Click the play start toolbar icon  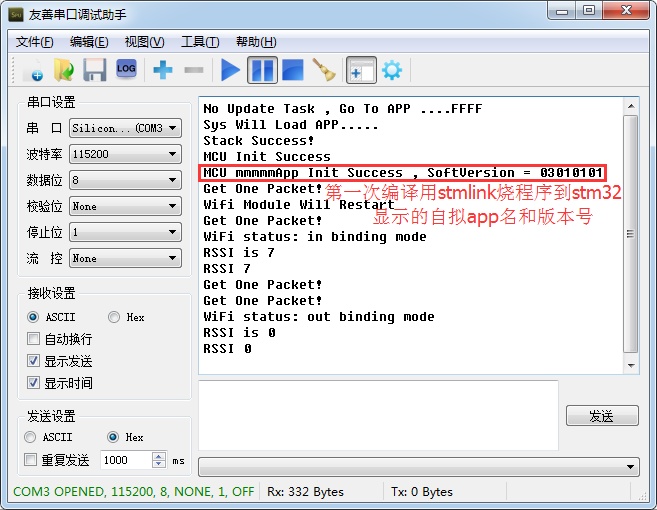231,70
